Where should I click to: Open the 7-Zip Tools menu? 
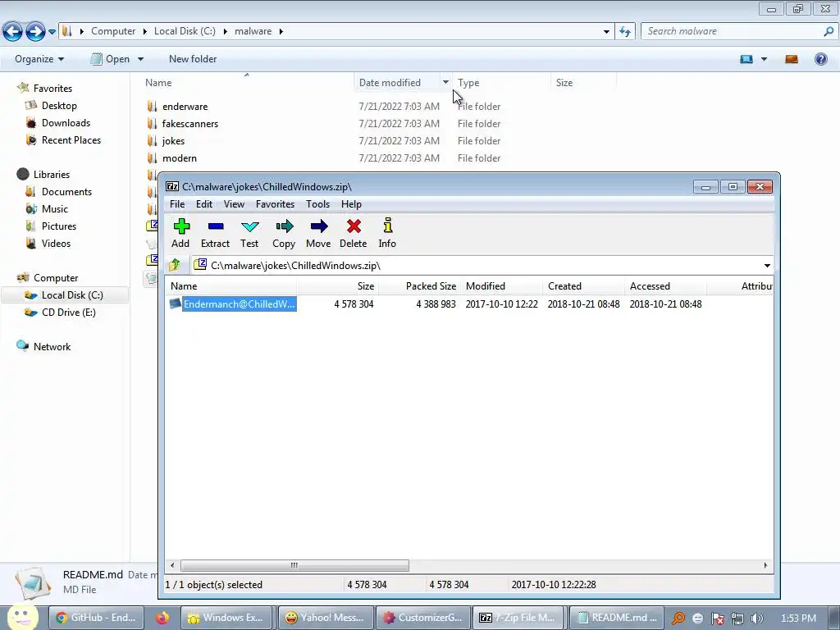click(317, 204)
